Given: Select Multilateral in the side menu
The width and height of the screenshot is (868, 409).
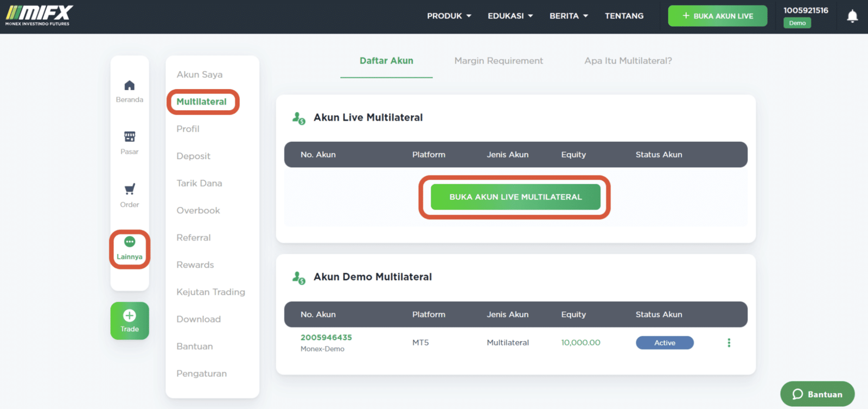Looking at the screenshot, I should click(201, 102).
